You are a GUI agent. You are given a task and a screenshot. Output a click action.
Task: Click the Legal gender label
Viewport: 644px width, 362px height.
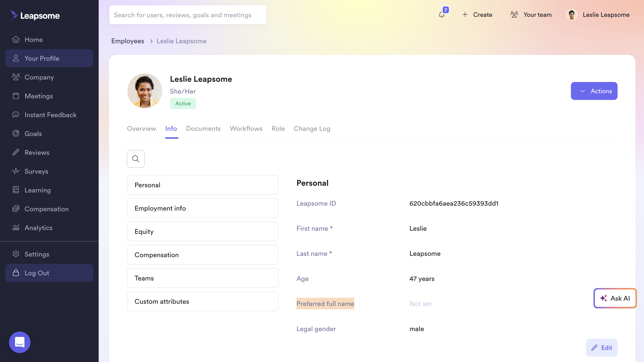click(316, 329)
